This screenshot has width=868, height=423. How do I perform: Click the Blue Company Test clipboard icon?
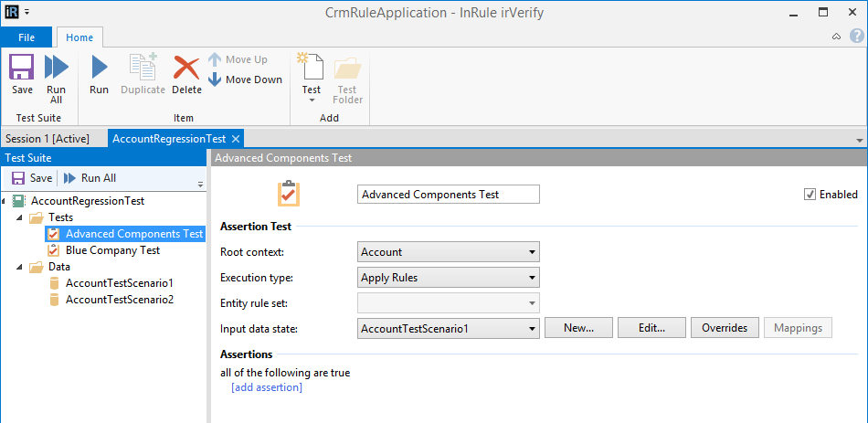coord(54,250)
